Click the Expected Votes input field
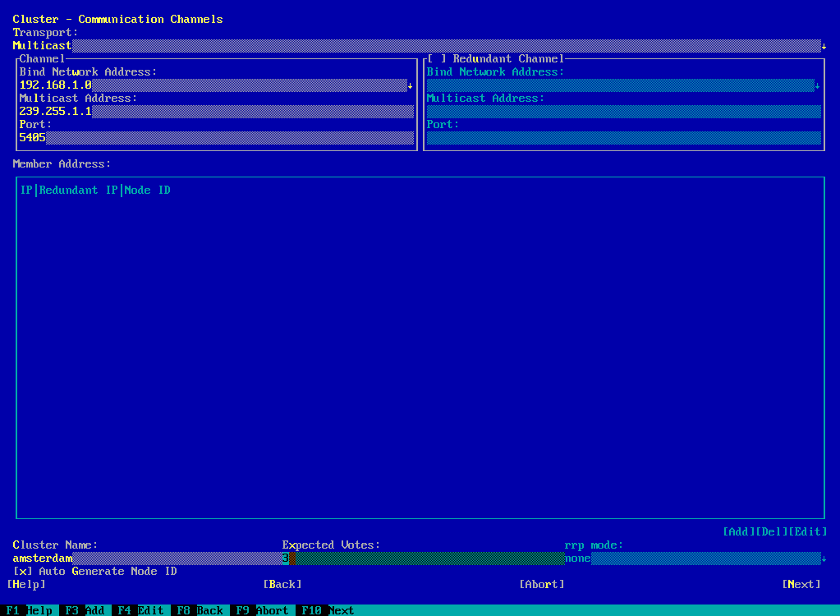The height and width of the screenshot is (616, 840). tap(423, 559)
